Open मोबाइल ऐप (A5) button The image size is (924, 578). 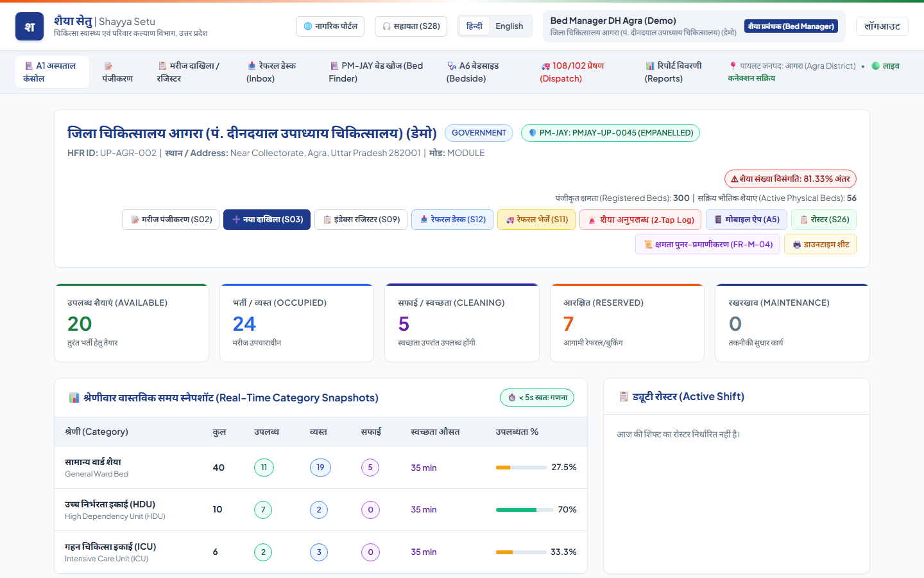tap(747, 220)
